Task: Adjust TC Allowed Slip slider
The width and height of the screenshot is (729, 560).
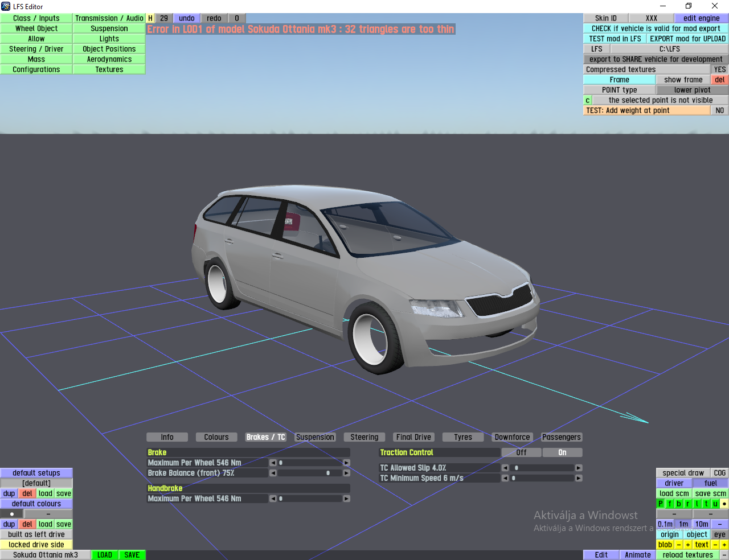Action: tap(542, 468)
